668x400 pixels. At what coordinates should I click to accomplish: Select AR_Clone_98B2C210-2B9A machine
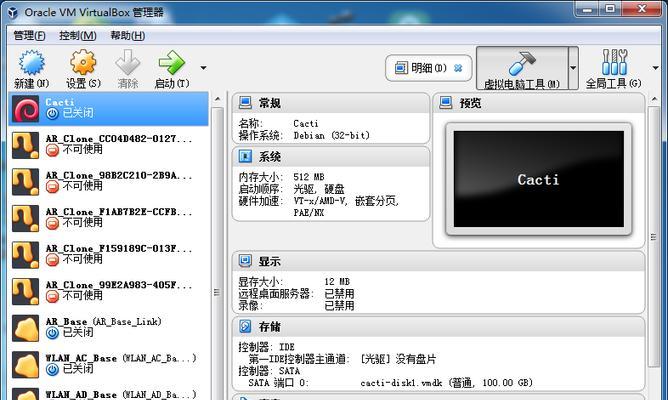tap(109, 181)
